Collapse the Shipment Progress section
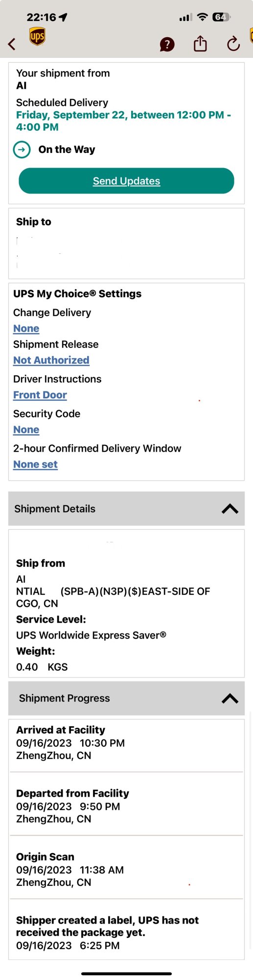The height and width of the screenshot is (980, 253). 230,698
